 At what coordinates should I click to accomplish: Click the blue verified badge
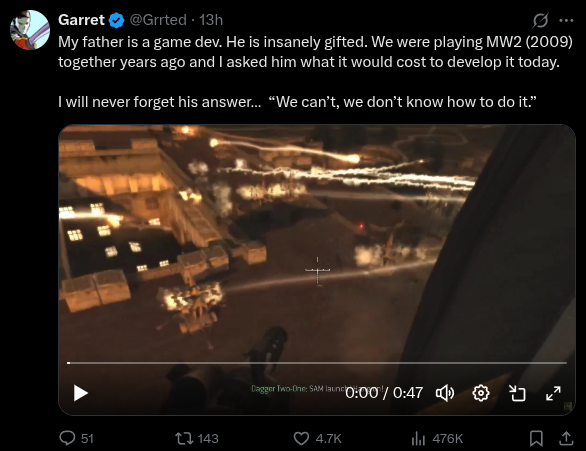117,20
